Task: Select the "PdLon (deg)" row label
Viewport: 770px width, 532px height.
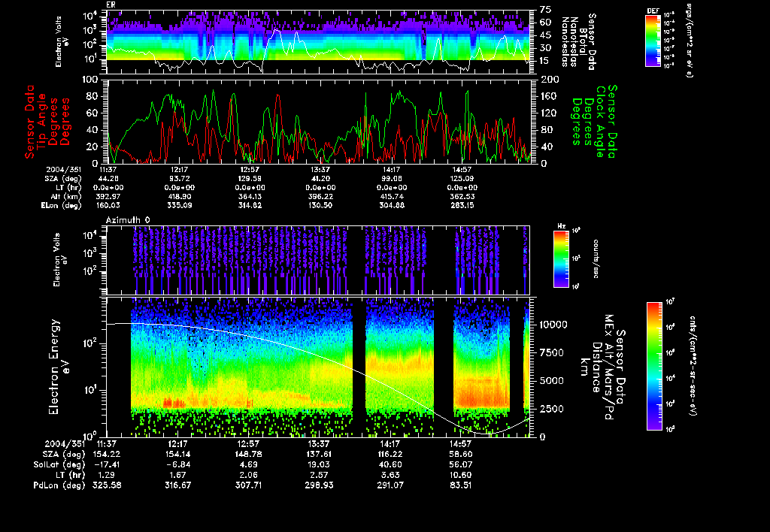Action: pos(59,485)
